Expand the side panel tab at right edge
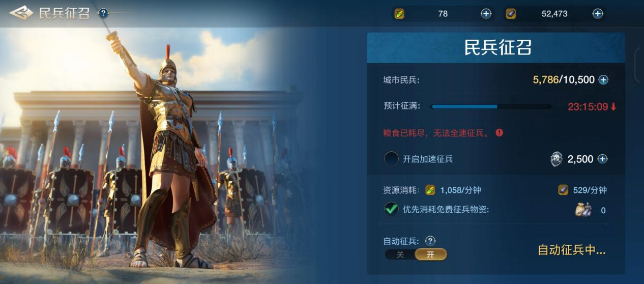This screenshot has width=644, height=284. tap(639, 65)
